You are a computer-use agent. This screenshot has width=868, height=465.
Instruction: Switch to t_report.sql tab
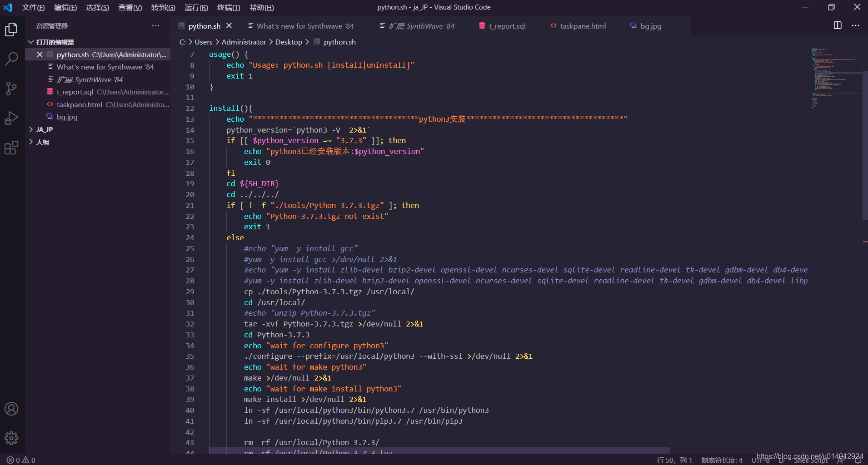[507, 26]
